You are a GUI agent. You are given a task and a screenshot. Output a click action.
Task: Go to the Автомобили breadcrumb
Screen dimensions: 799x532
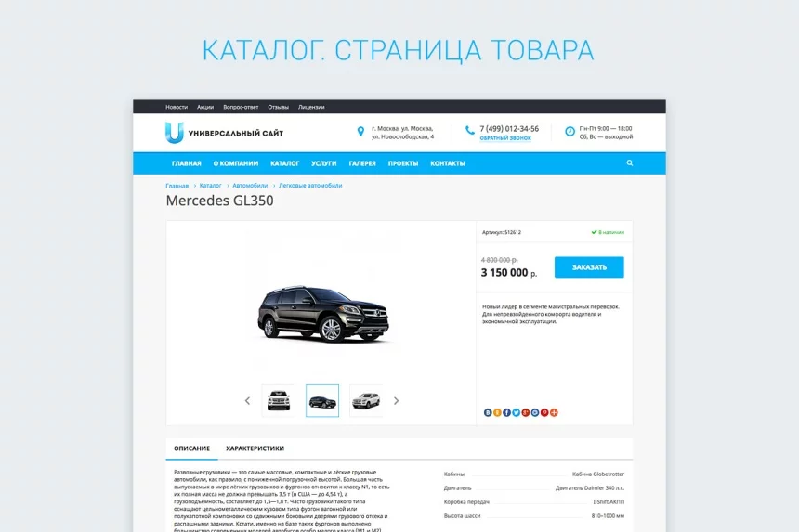pyautogui.click(x=250, y=186)
